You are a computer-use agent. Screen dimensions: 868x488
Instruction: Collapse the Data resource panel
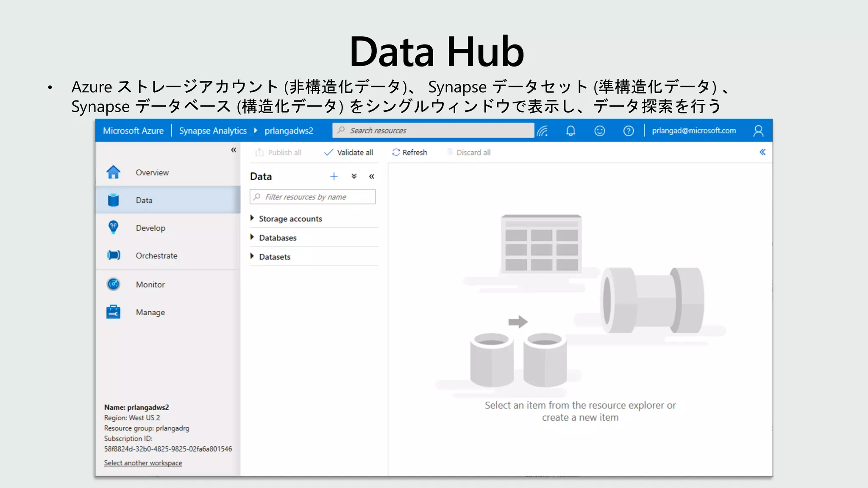coord(372,177)
